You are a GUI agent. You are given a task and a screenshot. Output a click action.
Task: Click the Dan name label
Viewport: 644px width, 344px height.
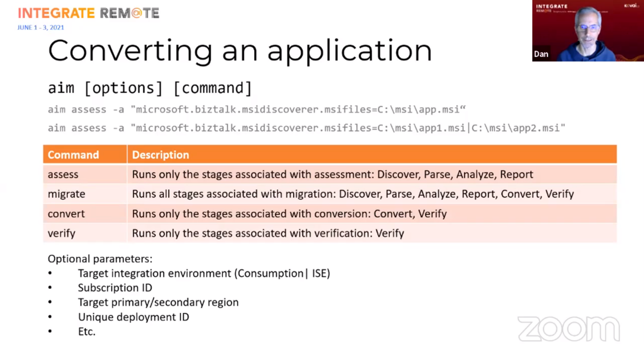click(x=541, y=54)
